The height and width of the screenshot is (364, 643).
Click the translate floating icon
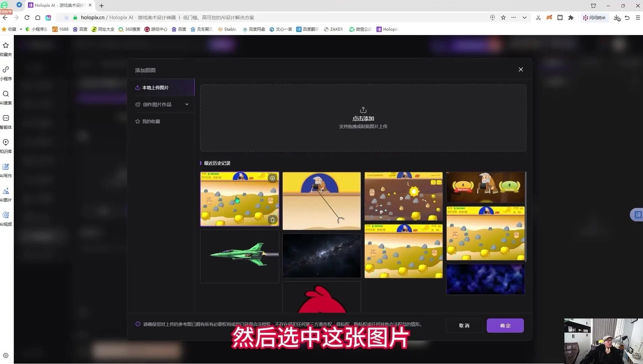638,215
